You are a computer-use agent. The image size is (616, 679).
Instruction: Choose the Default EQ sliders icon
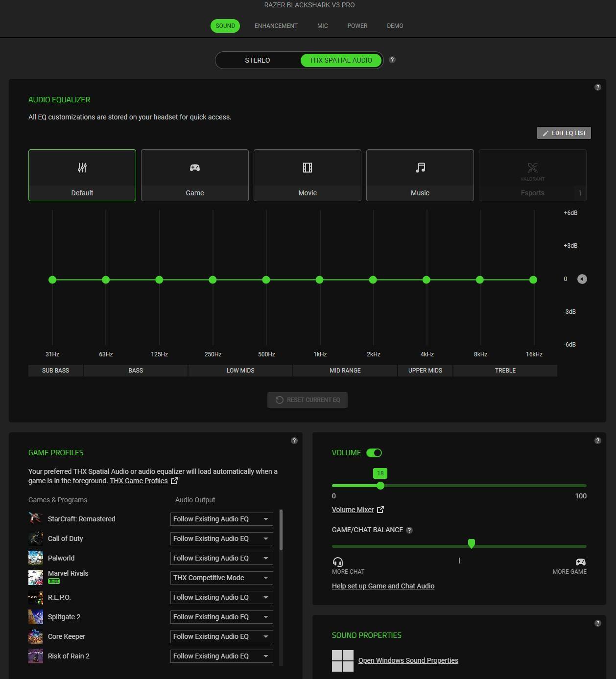82,168
